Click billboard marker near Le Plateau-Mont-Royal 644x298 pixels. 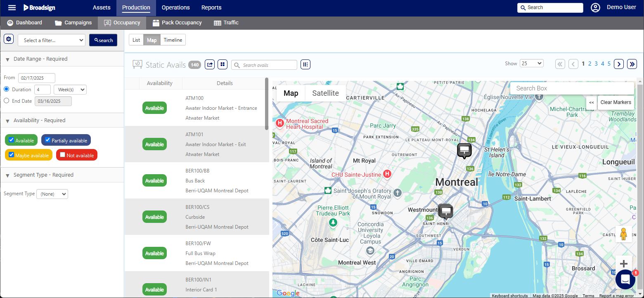[464, 151]
